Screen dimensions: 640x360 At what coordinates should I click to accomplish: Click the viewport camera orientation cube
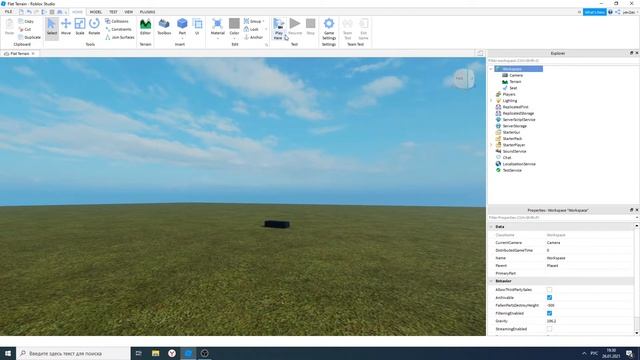tap(464, 78)
